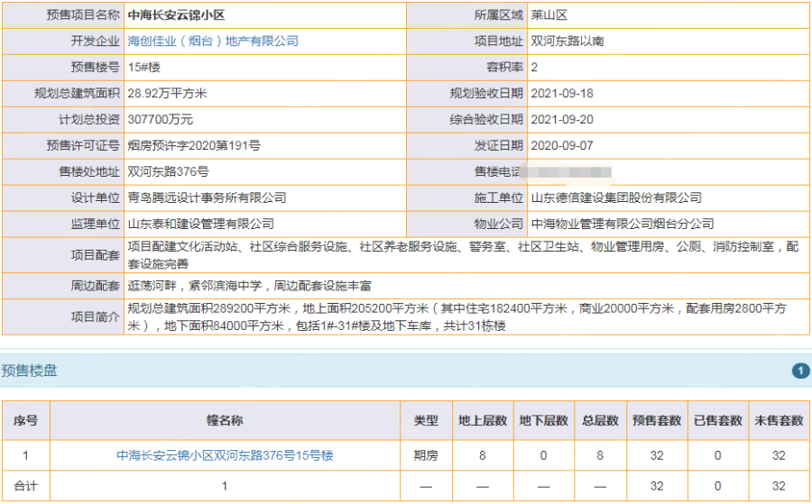Select the 项目简介 field label

pyautogui.click(x=96, y=316)
